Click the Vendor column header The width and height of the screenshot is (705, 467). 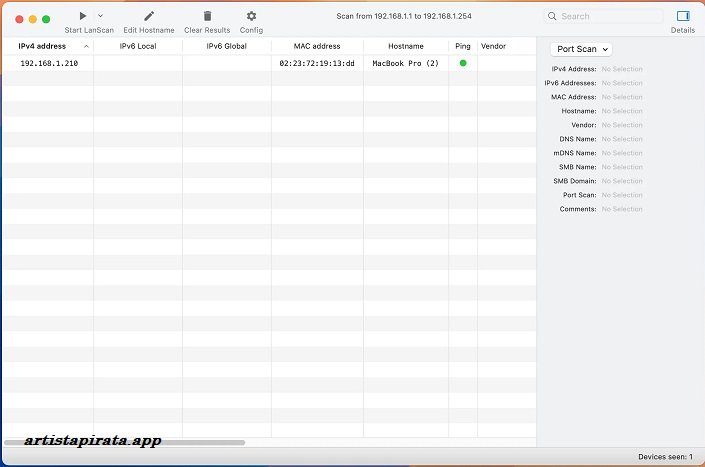[x=493, y=46]
